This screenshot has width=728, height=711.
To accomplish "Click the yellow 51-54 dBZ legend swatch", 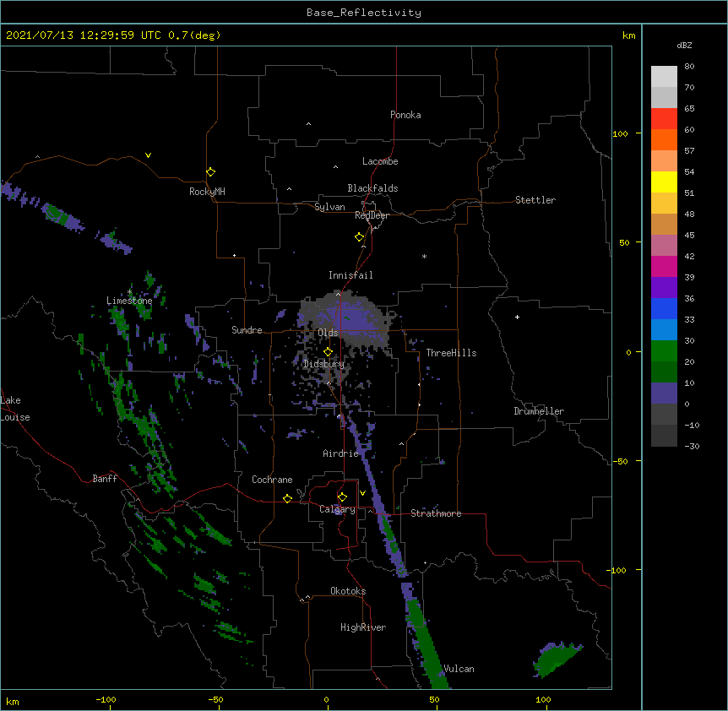I will (x=664, y=182).
